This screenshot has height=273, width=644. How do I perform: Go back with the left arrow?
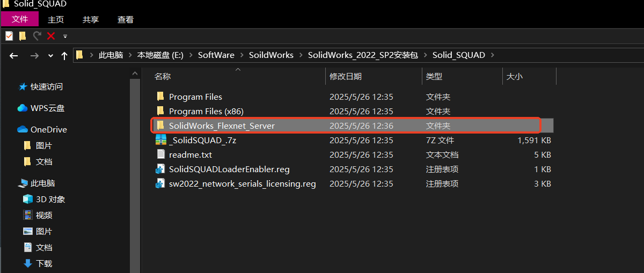click(14, 55)
